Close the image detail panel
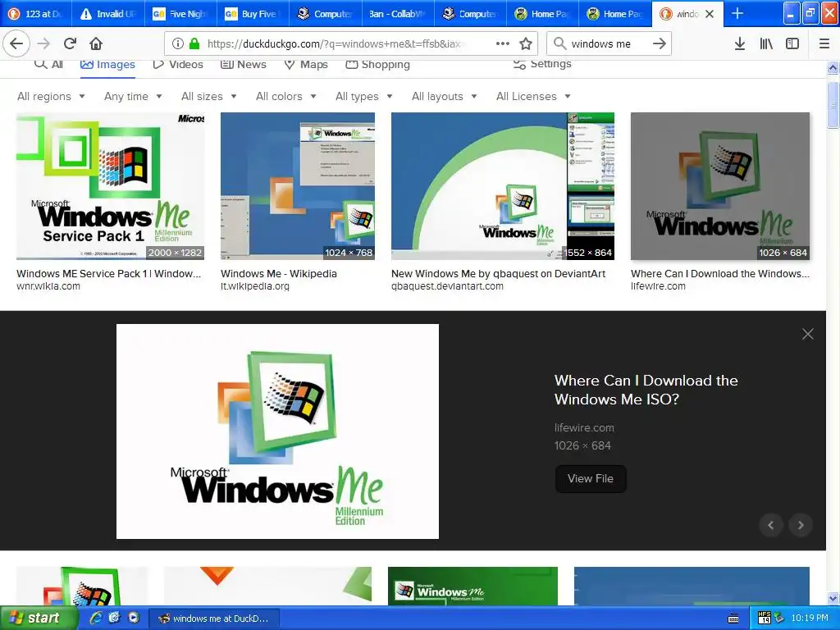Viewport: 840px width, 630px height. (x=808, y=334)
